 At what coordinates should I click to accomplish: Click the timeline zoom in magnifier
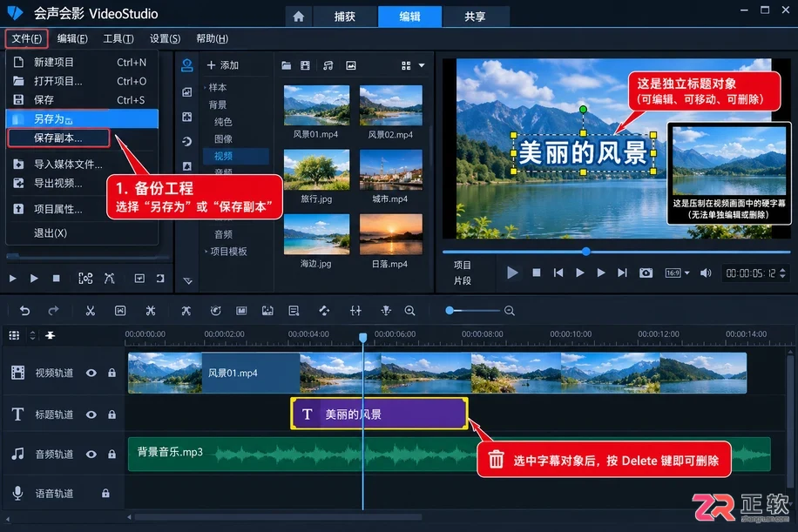pyautogui.click(x=409, y=311)
